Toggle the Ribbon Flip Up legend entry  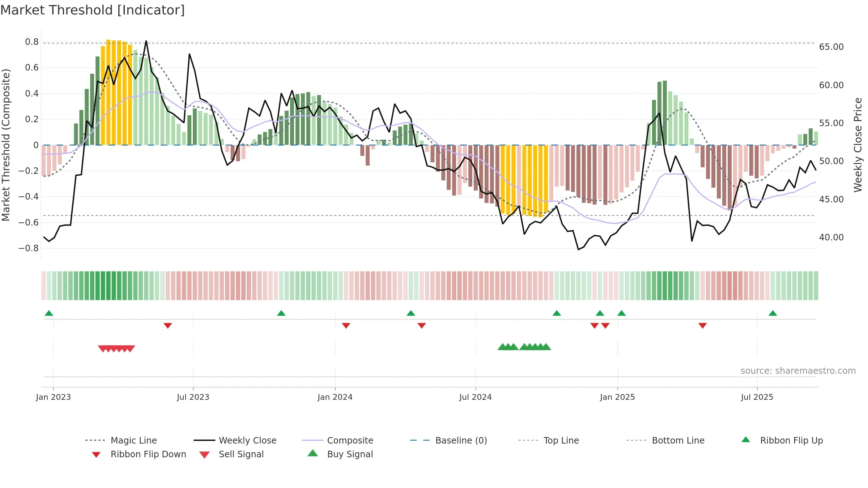click(782, 440)
